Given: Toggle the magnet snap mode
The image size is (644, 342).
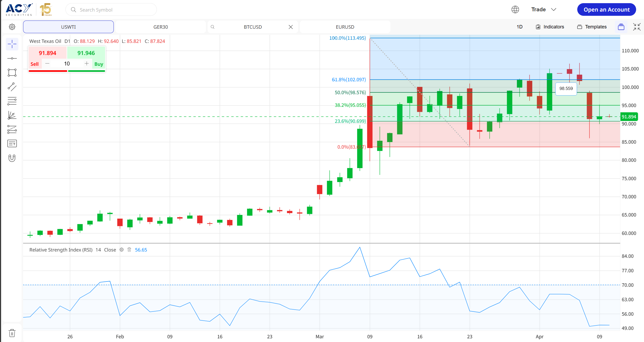Looking at the screenshot, I should coord(12,158).
